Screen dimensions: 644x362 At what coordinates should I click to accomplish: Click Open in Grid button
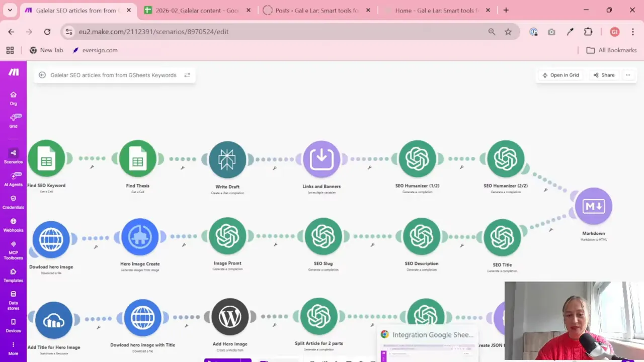click(x=560, y=75)
